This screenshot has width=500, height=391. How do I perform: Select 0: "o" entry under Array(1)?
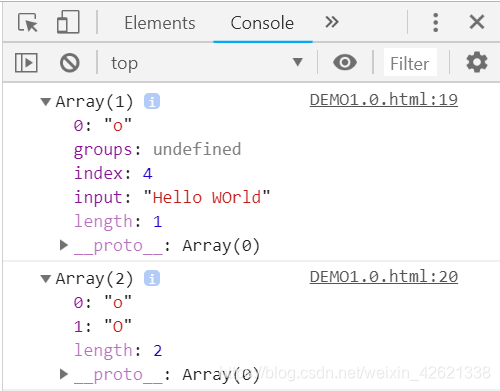tap(103, 125)
